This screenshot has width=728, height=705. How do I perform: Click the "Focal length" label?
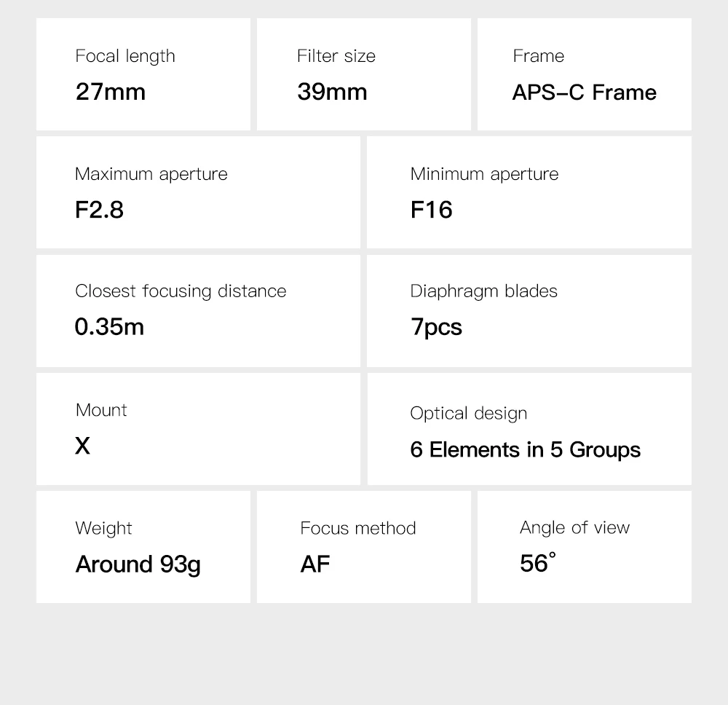pos(125,56)
